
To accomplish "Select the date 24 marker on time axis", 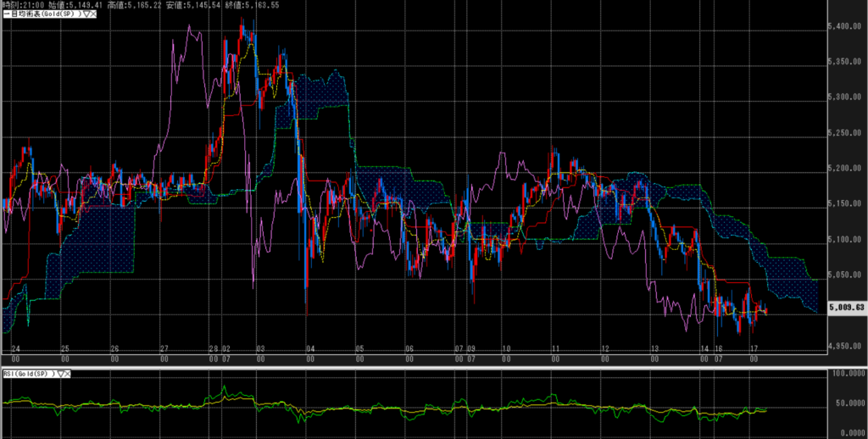I will pyautogui.click(x=14, y=348).
